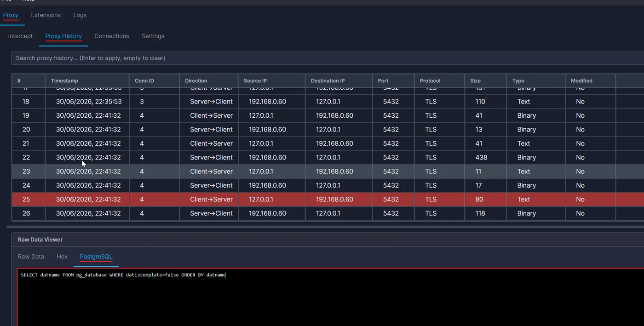Click size value 118 in row 26
The image size is (644, 326).
click(480, 213)
